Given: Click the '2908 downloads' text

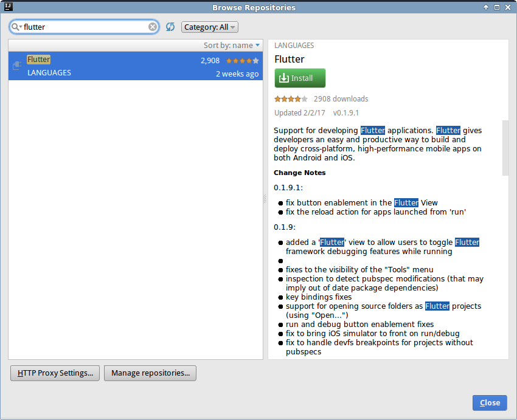Looking at the screenshot, I should pos(341,99).
